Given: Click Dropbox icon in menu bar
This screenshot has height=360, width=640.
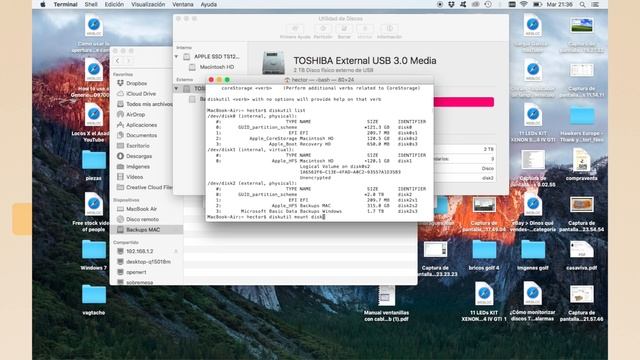Looking at the screenshot, I should (x=451, y=4).
